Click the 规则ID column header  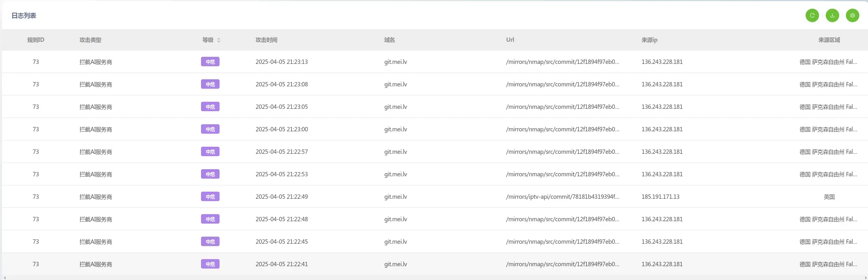(x=36, y=40)
